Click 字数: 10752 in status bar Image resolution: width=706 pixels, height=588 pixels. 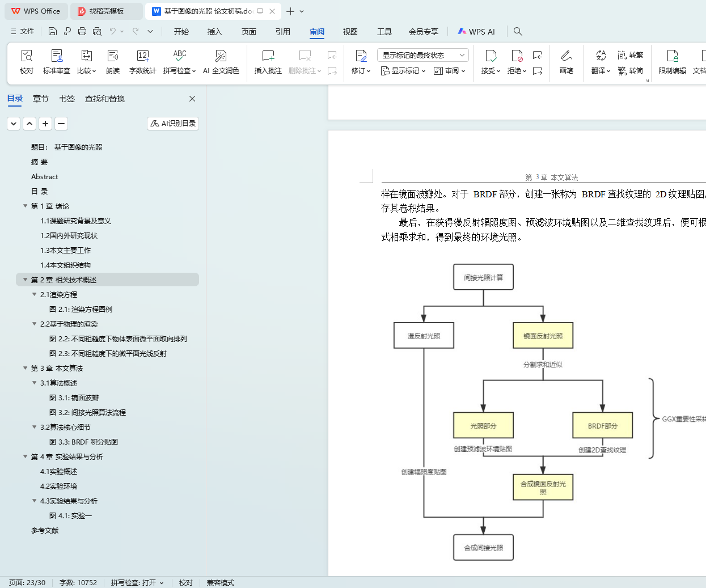[x=78, y=582]
